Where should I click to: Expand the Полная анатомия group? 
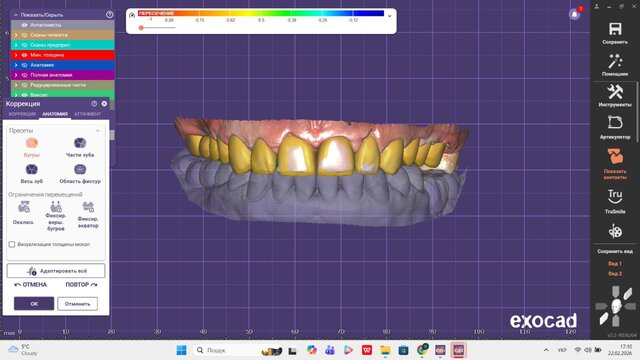click(x=16, y=75)
